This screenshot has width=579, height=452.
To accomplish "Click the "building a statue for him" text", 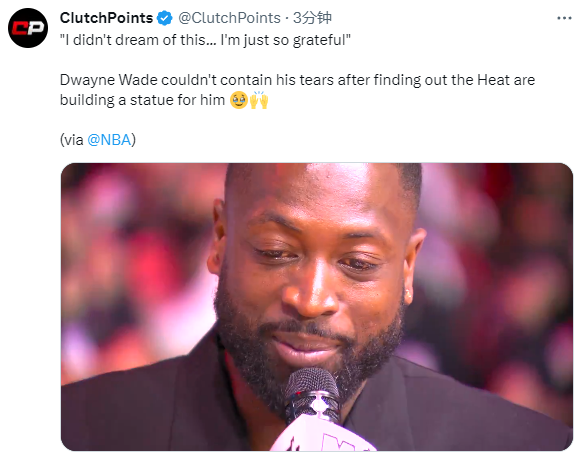I will pyautogui.click(x=142, y=100).
